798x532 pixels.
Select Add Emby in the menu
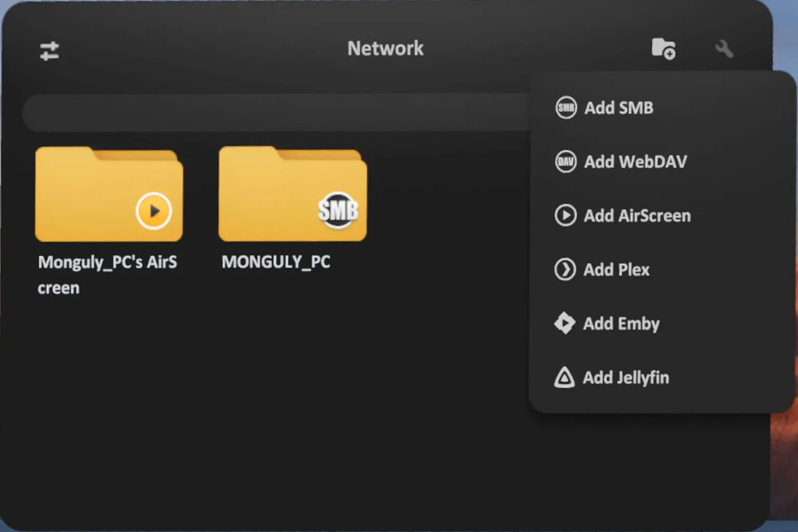pyautogui.click(x=621, y=324)
